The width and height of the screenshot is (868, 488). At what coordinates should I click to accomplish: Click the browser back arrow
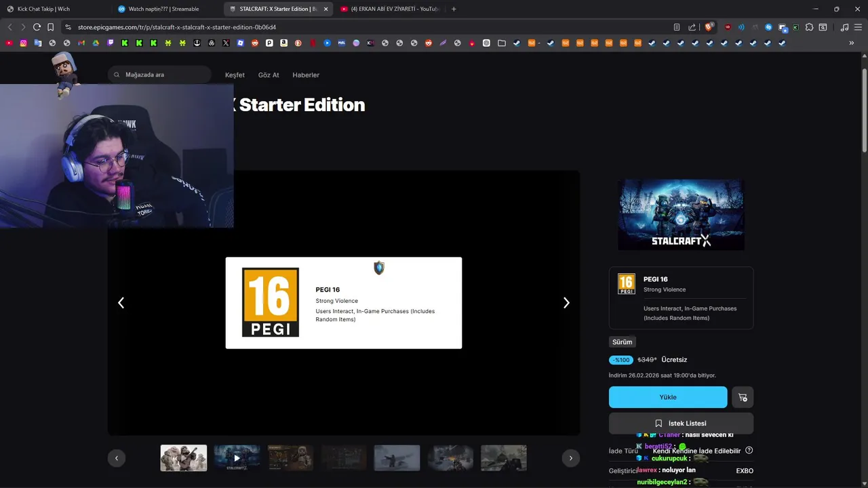9,27
